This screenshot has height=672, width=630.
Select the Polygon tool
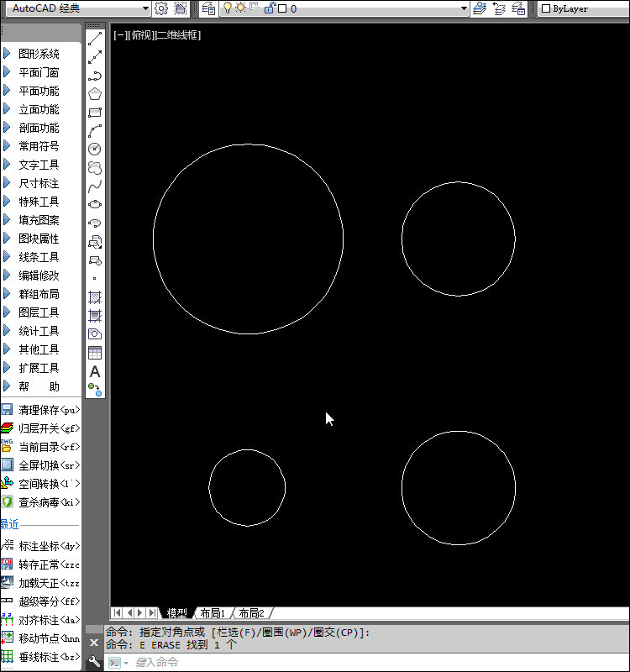coord(95,94)
